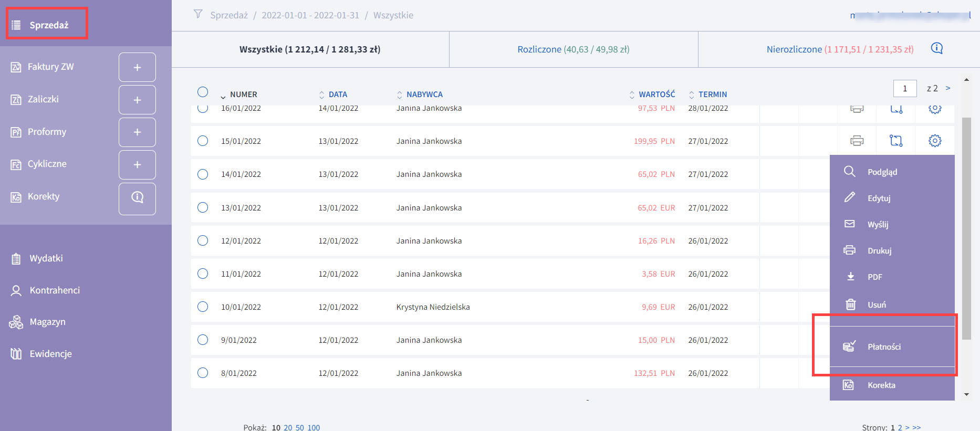The height and width of the screenshot is (431, 980).
Task: Tick the circle for invoice 10/01/2022
Action: 203,307
